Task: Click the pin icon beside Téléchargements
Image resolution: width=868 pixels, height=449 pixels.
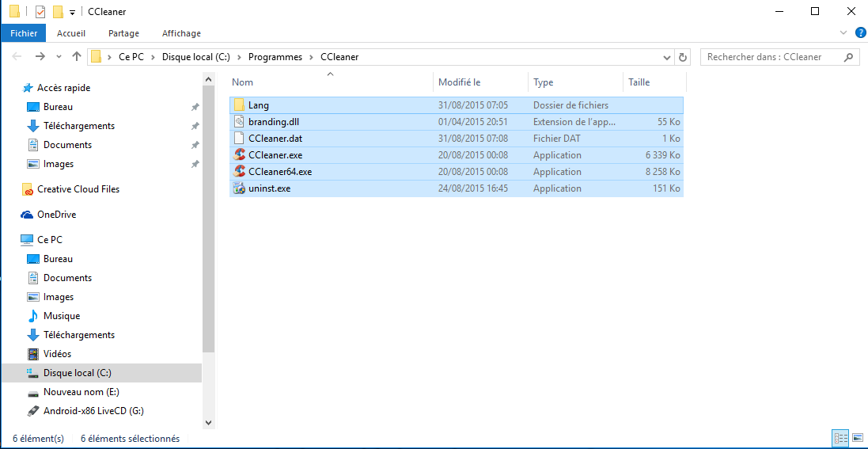Action: tap(195, 126)
